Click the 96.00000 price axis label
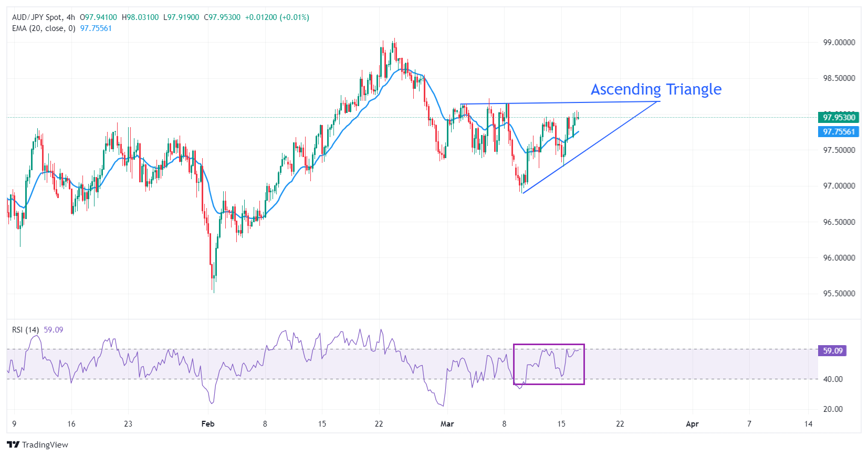868x456 pixels. (x=839, y=258)
